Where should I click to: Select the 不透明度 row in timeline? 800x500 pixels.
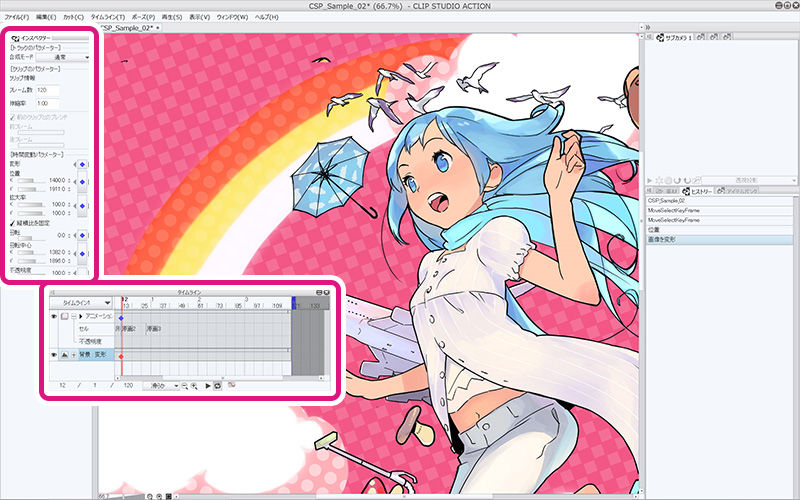(95, 341)
